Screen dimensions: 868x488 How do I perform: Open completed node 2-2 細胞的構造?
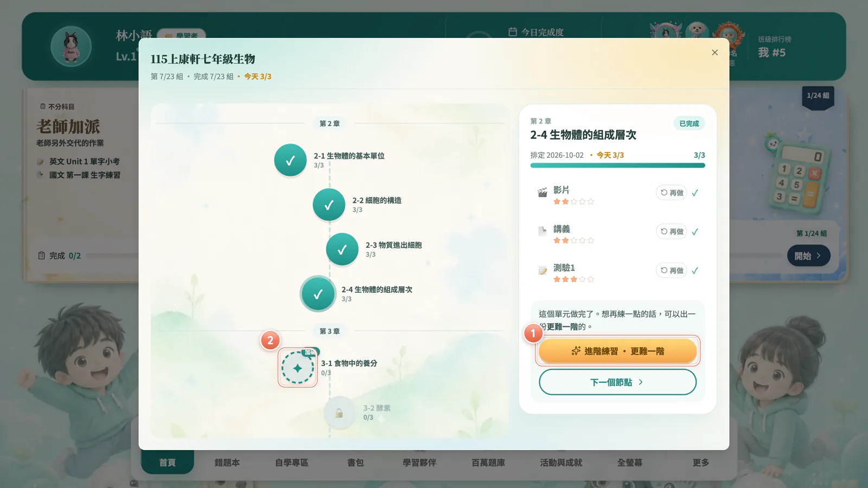(329, 204)
